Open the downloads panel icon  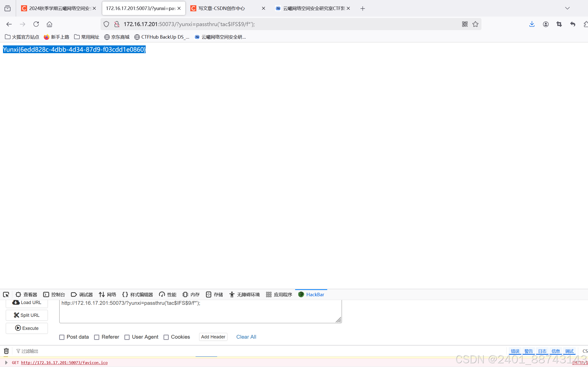click(532, 24)
